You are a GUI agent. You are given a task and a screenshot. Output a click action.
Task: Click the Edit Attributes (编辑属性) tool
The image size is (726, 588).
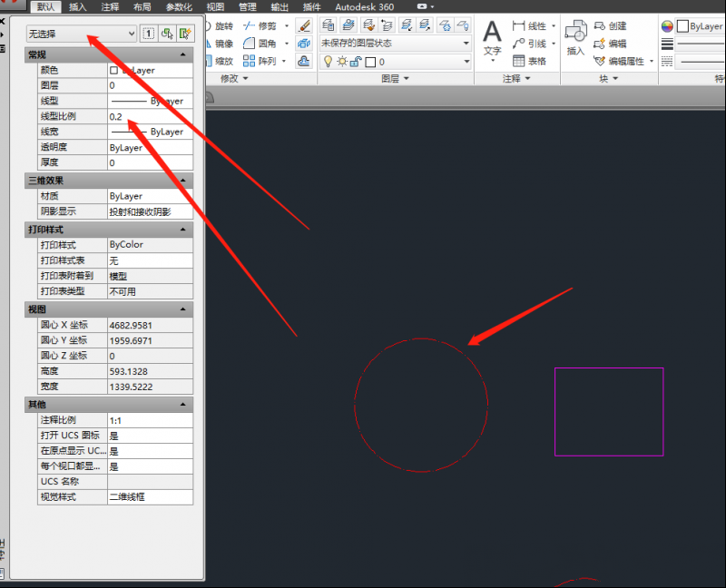click(620, 61)
